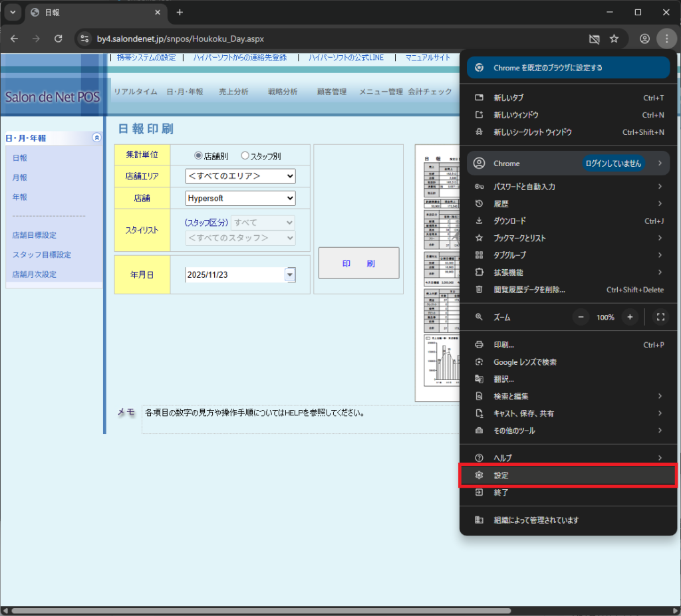
Task: Enter fullscreen mode via zoom row icon
Action: coord(660,317)
